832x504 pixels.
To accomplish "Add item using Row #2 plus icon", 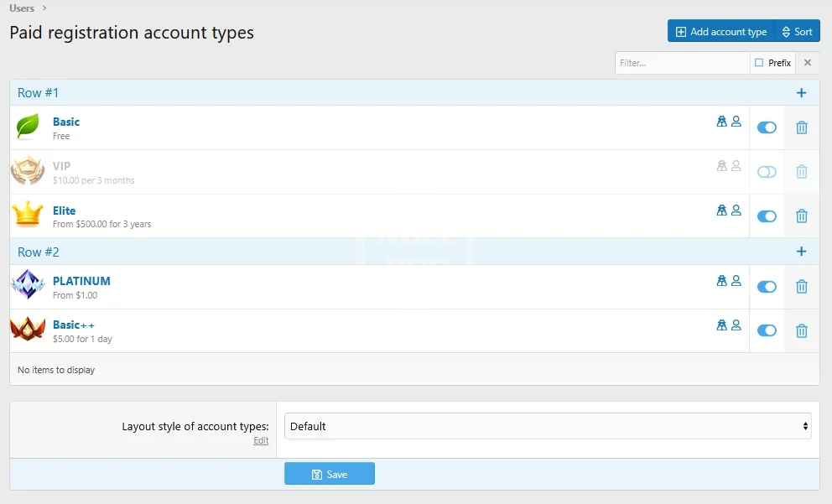I will click(801, 252).
